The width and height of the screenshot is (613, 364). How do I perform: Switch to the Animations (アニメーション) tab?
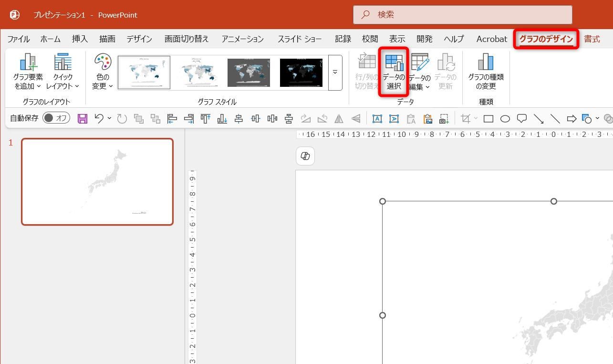[242, 39]
